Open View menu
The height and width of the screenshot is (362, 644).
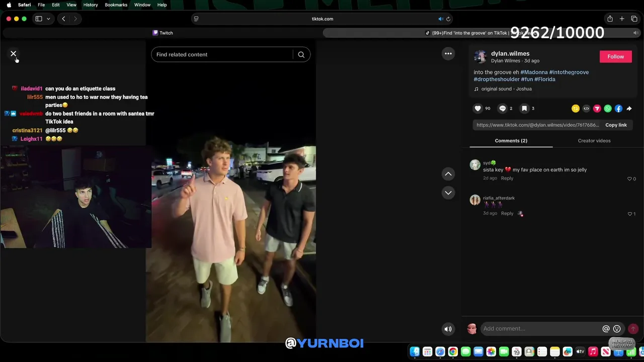click(71, 5)
